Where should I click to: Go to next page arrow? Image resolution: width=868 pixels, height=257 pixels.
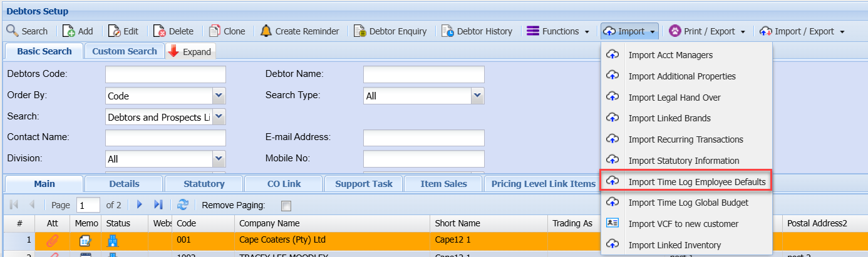point(140,205)
